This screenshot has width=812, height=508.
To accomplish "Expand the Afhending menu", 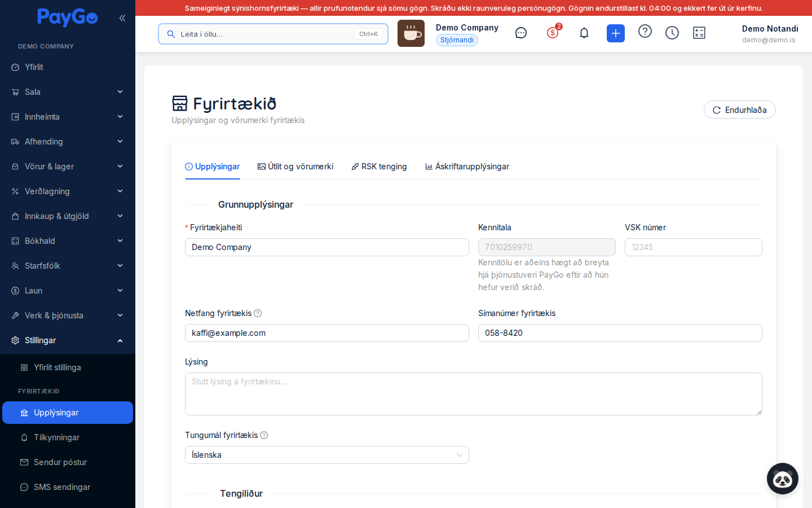I will 68,142.
